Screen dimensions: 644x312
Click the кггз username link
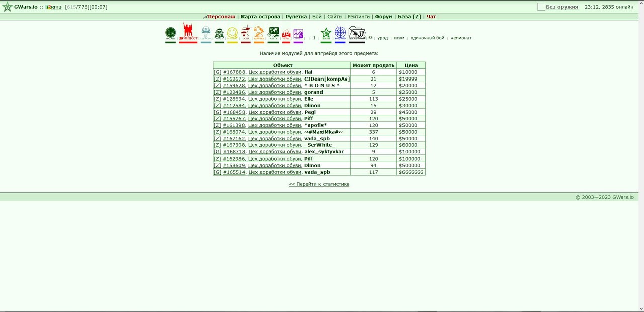[55, 7]
